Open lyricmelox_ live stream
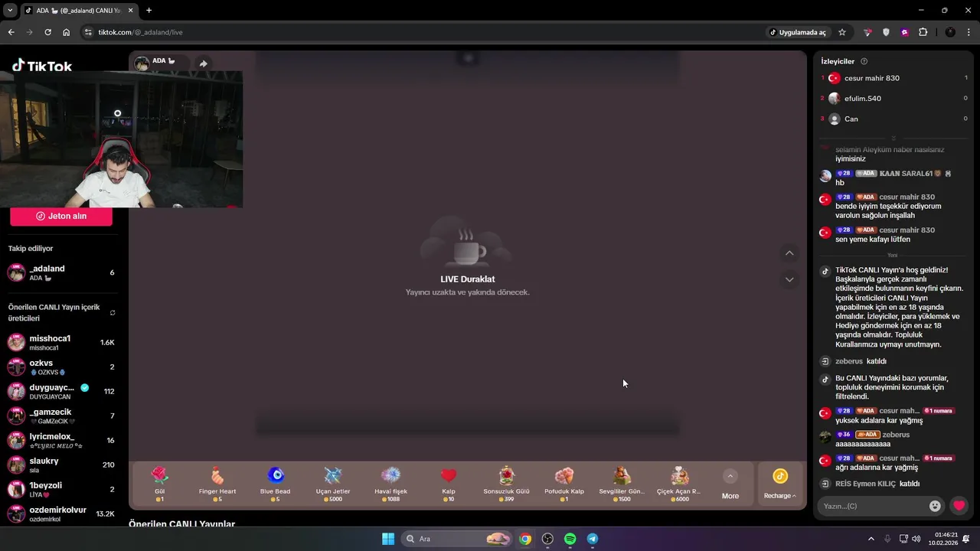Viewport: 980px width, 551px height. click(x=61, y=440)
